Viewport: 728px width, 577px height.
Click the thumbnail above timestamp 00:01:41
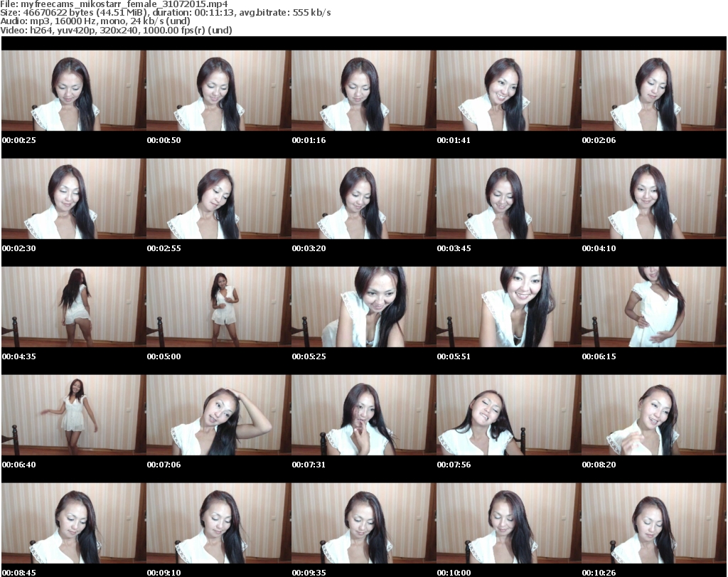(509, 90)
